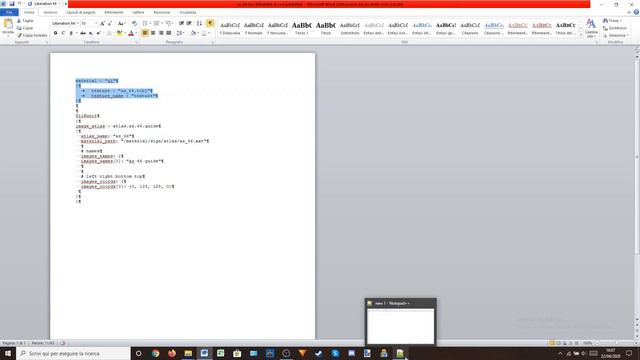Open File Explorer from the taskbar
640x360 pixels.
[188, 353]
